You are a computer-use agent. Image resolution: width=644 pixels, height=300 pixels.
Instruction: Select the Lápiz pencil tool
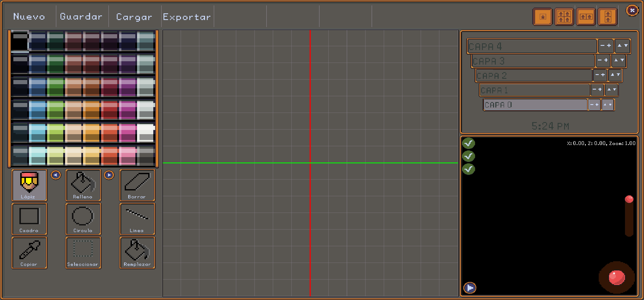tap(29, 185)
